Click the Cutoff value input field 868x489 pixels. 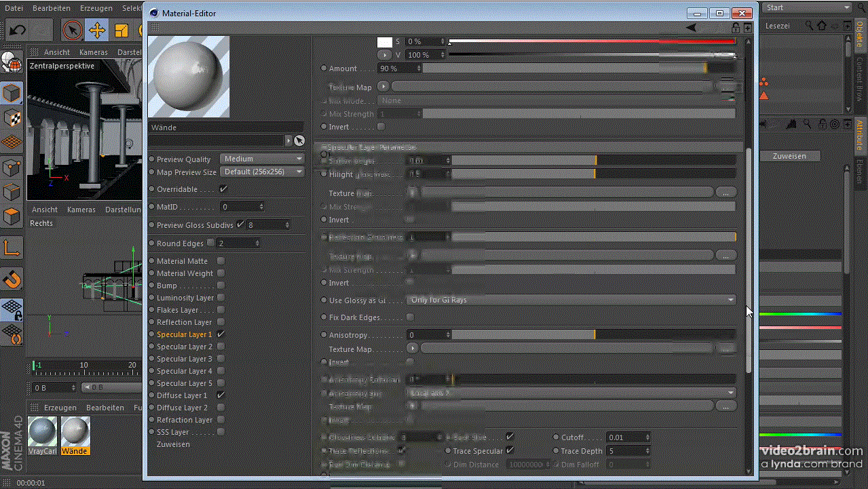tap(625, 437)
